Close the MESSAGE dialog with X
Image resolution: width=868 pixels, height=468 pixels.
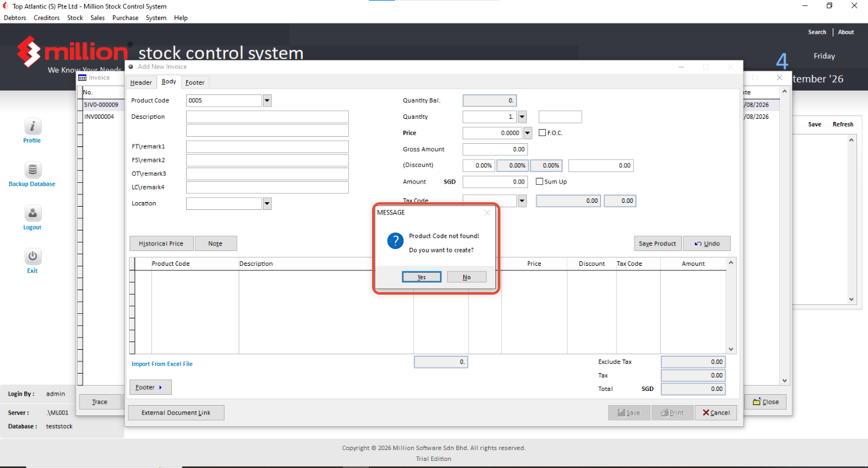(487, 212)
